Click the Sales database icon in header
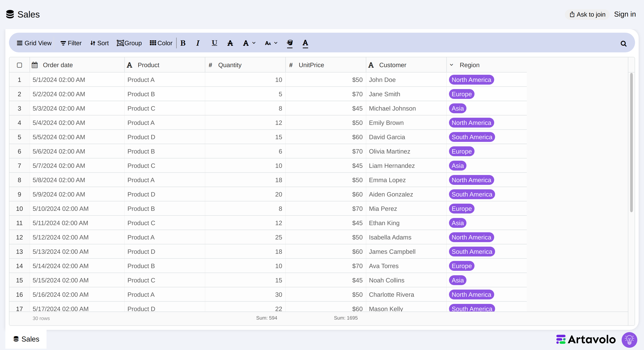This screenshot has width=644, height=350. click(10, 14)
